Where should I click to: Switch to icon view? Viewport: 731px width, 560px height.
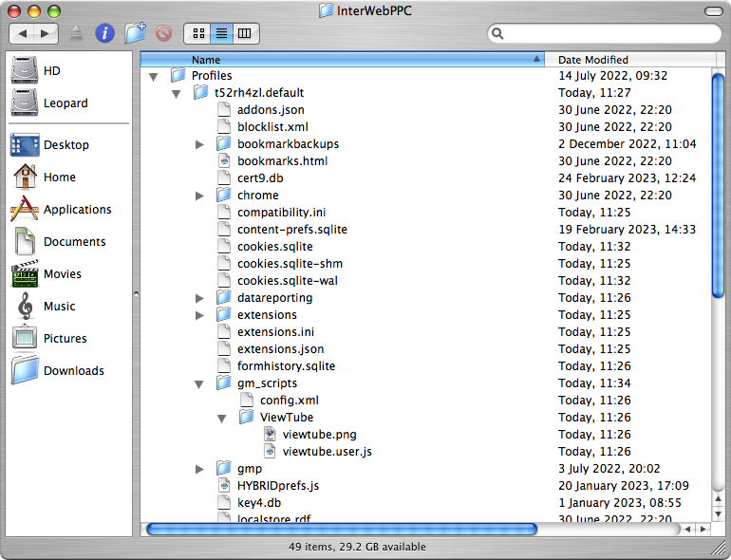point(198,33)
